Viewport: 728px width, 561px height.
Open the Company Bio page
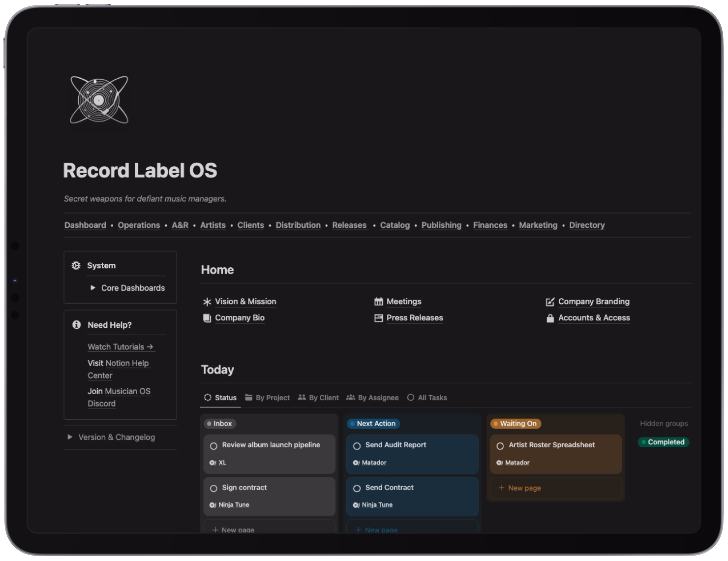click(x=240, y=318)
